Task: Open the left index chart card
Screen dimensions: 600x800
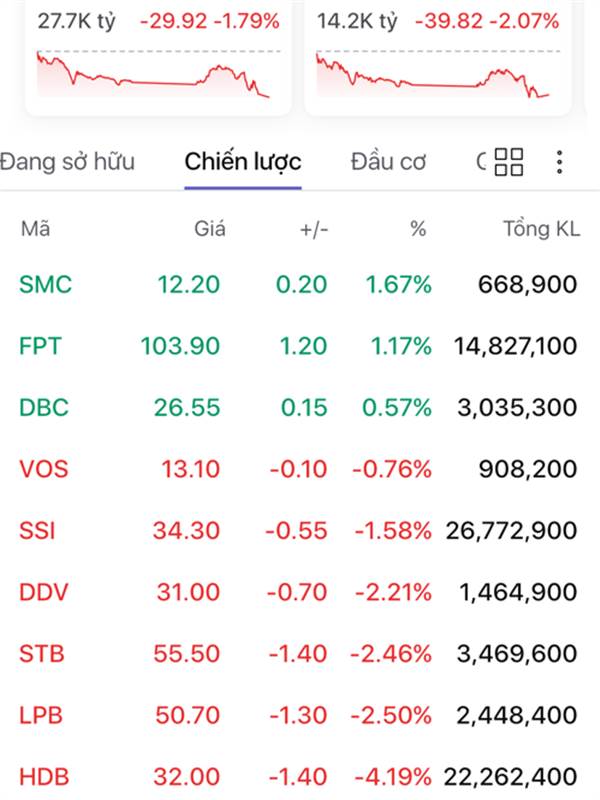Action: coord(157,60)
